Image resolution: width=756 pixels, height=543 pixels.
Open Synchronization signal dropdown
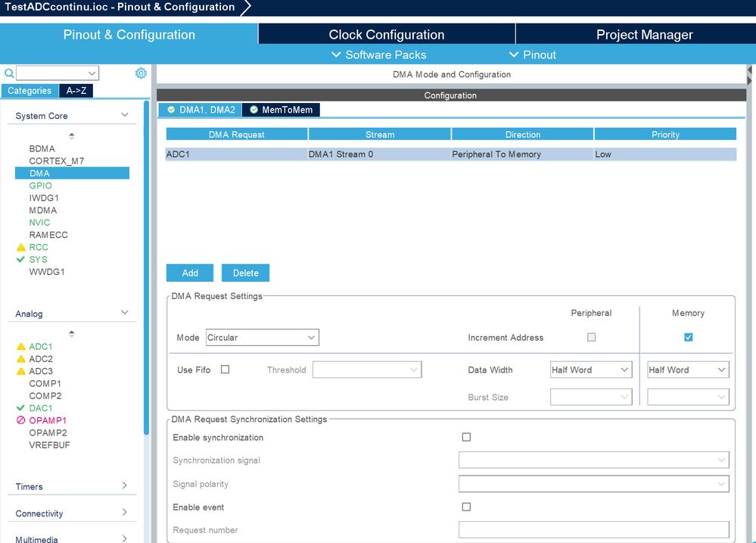(x=594, y=460)
